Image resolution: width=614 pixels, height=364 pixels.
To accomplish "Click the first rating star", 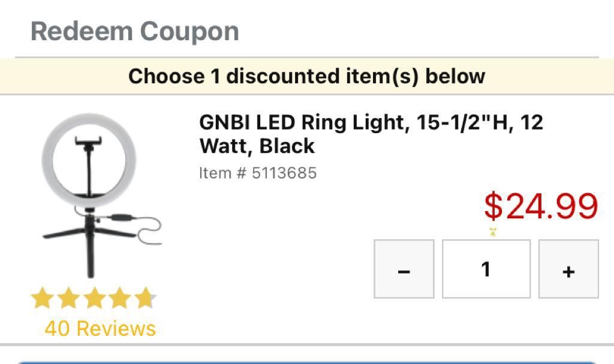I will pos(42,297).
